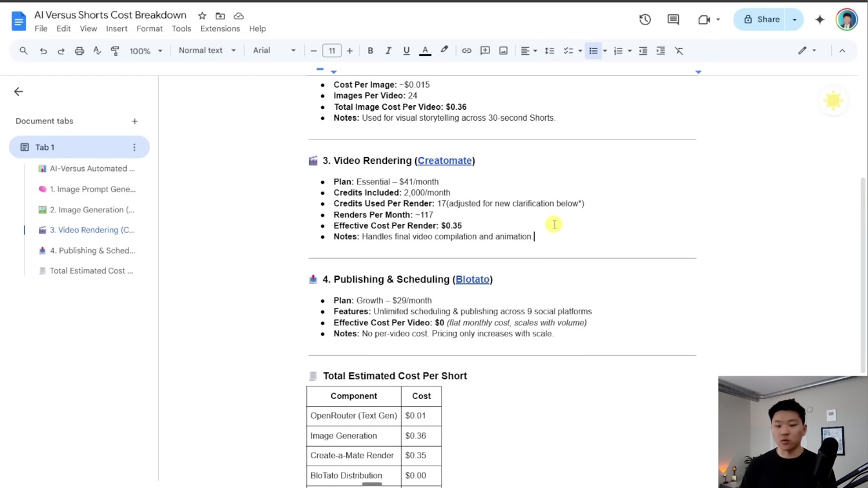This screenshot has height=488, width=868.
Task: Follow the Blotato link
Action: tap(472, 280)
